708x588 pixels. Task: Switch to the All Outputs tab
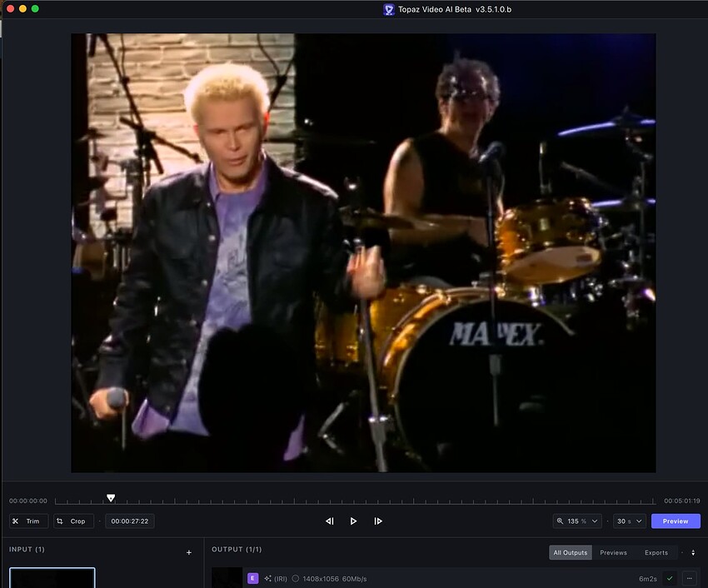tap(571, 552)
